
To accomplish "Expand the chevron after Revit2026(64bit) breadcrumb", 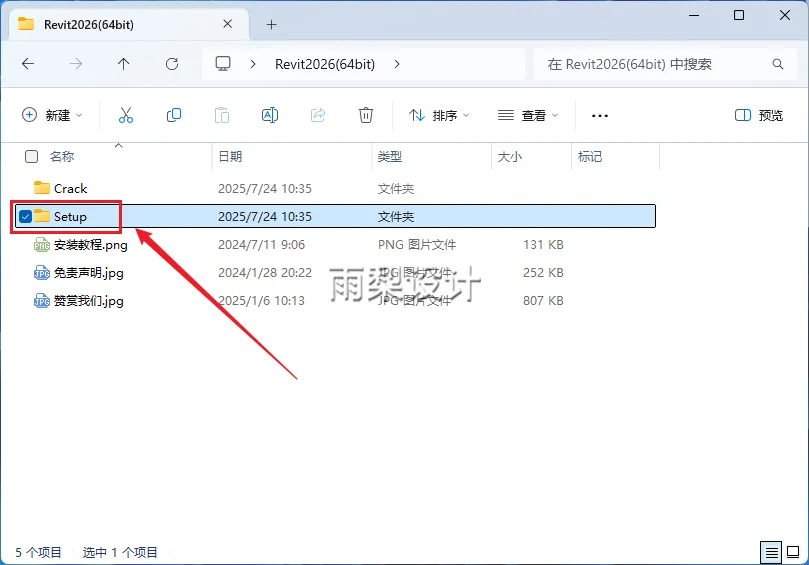I will [x=397, y=64].
